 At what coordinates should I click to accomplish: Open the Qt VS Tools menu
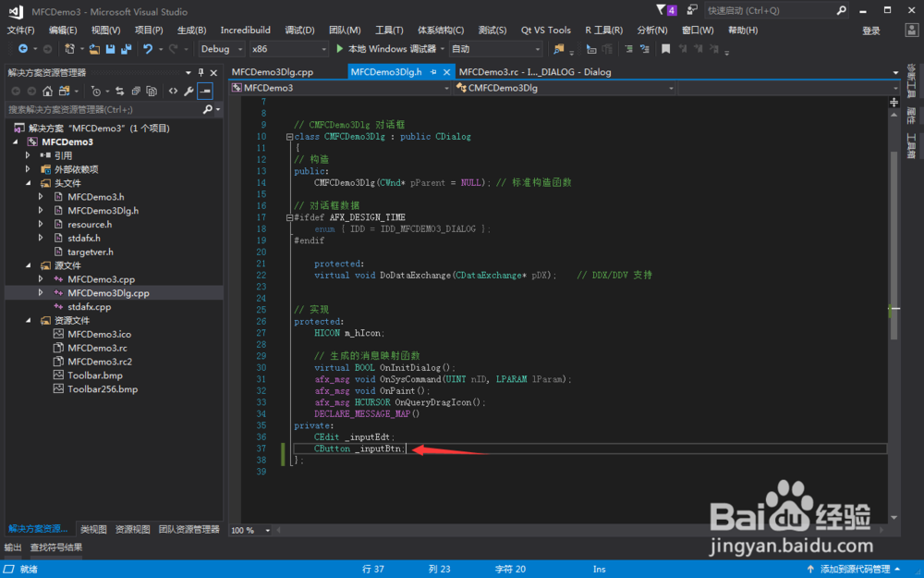click(546, 31)
